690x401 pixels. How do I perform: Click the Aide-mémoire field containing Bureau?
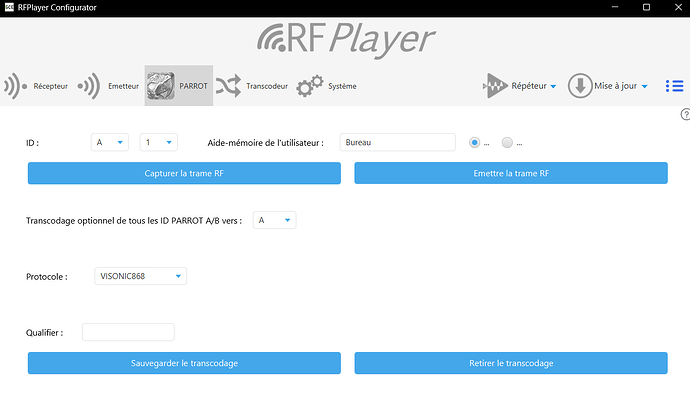397,143
